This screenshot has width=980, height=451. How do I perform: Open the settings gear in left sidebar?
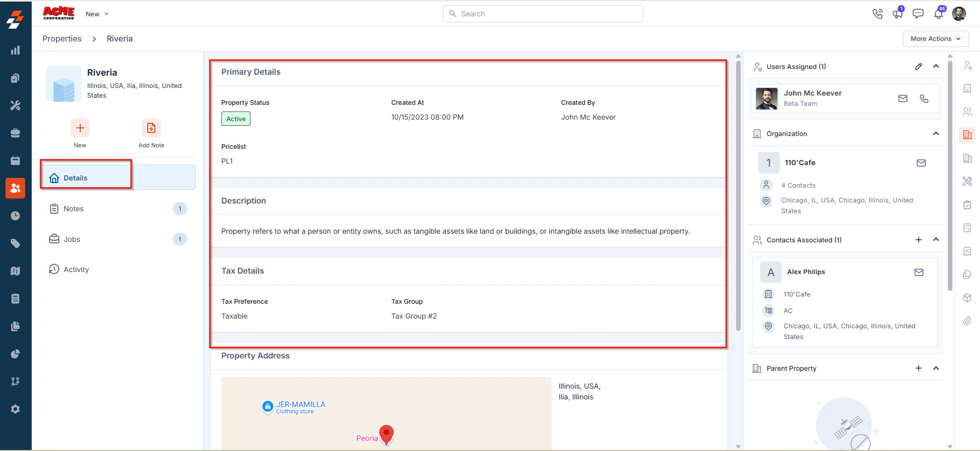(15, 409)
